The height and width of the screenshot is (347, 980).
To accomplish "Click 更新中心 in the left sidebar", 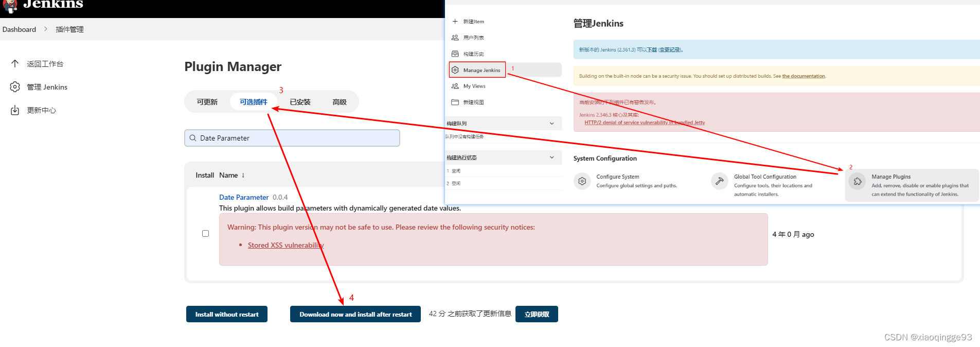I will (x=42, y=110).
